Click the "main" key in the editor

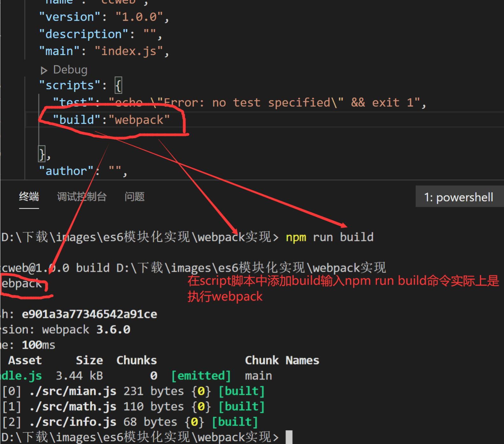click(x=59, y=51)
